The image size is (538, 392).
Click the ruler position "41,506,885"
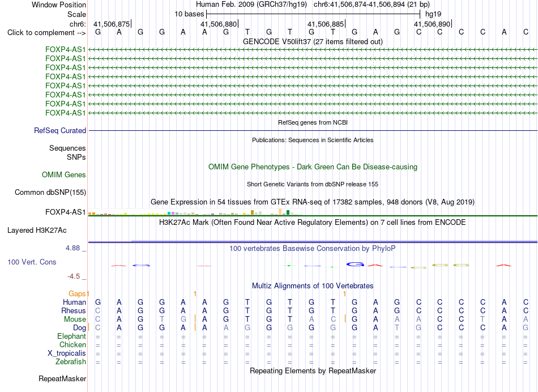(326, 24)
